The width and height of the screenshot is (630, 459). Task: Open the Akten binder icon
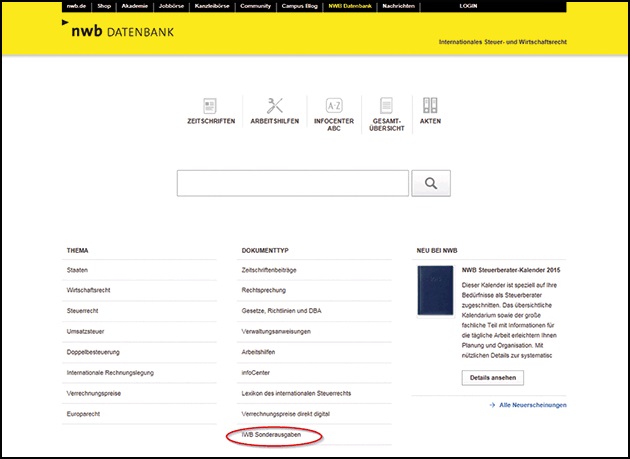[x=430, y=106]
